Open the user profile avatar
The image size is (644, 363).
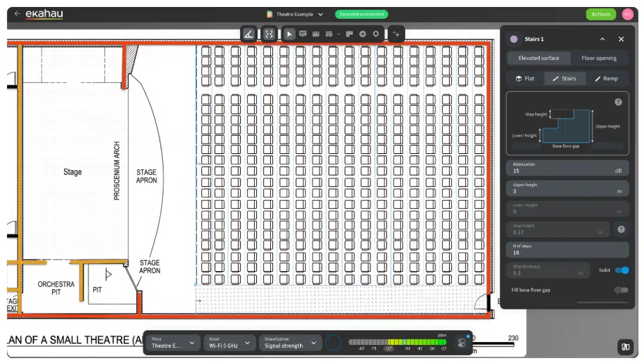627,14
